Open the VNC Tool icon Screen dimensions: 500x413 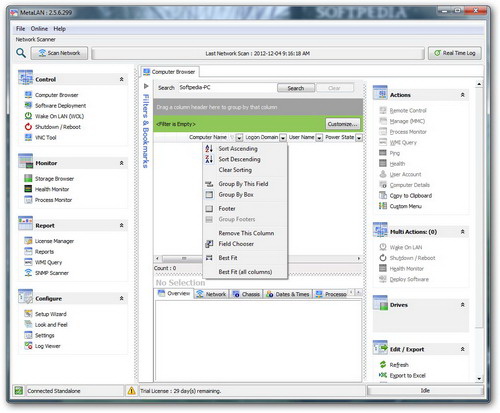pos(28,137)
